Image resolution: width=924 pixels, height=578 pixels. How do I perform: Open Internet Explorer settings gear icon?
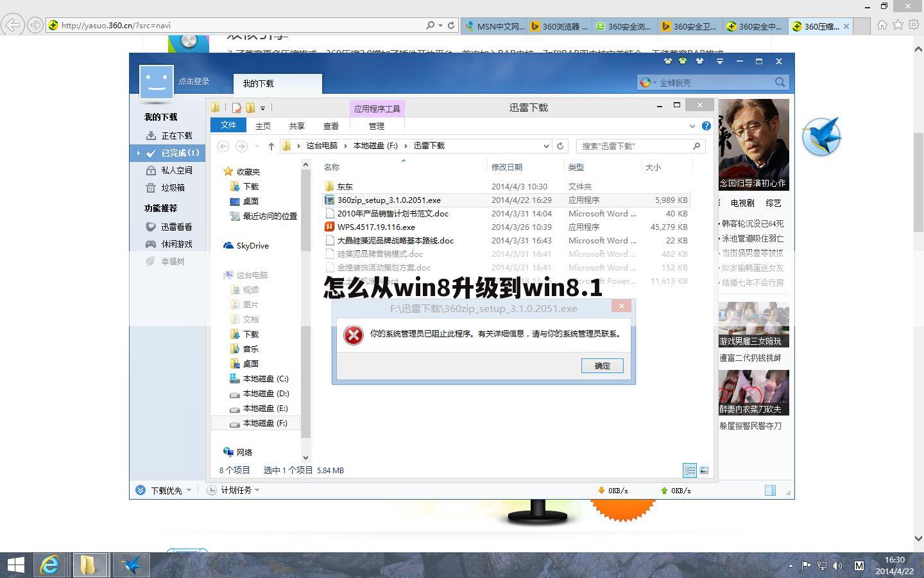pyautogui.click(x=914, y=25)
